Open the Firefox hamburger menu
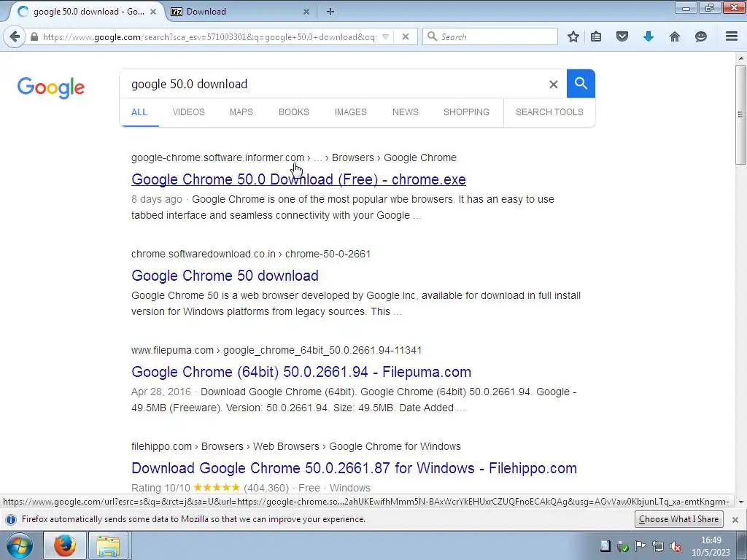 [x=732, y=36]
